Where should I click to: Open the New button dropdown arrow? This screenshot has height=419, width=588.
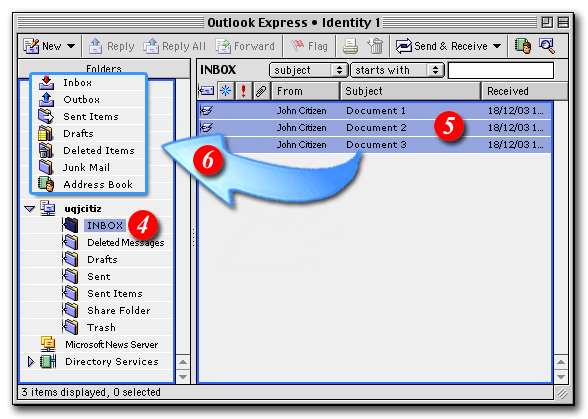[x=71, y=46]
